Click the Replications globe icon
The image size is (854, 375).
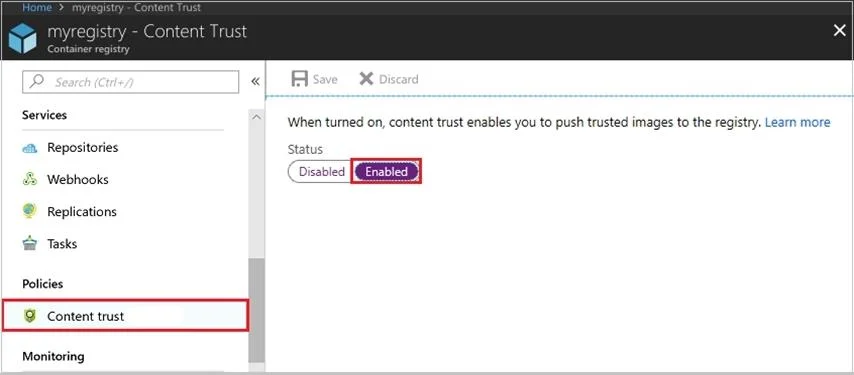pos(30,211)
